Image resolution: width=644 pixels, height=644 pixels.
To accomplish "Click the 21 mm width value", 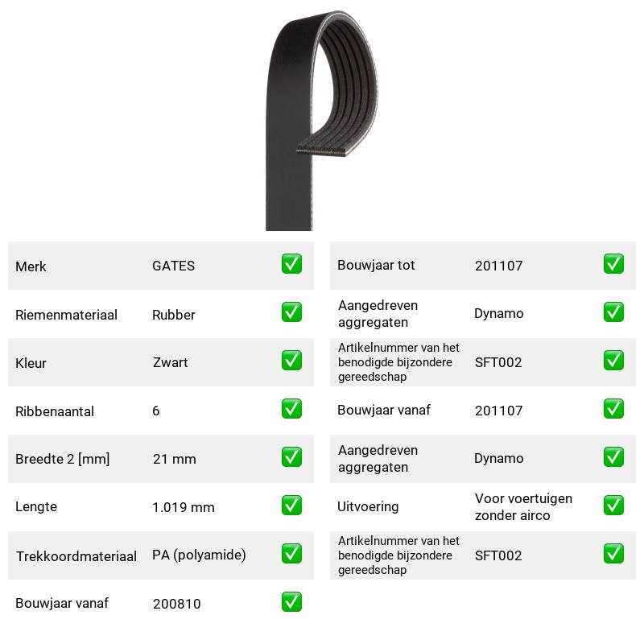I will coord(174,459).
